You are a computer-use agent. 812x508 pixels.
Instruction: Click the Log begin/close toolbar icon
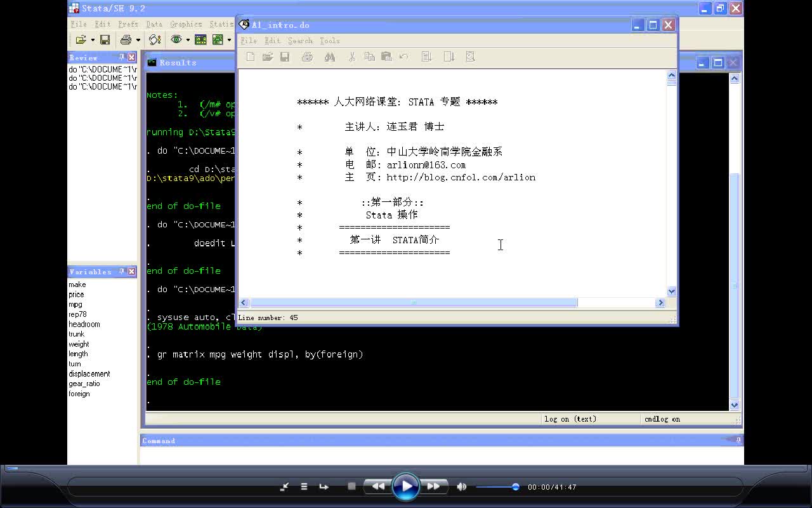(155, 40)
